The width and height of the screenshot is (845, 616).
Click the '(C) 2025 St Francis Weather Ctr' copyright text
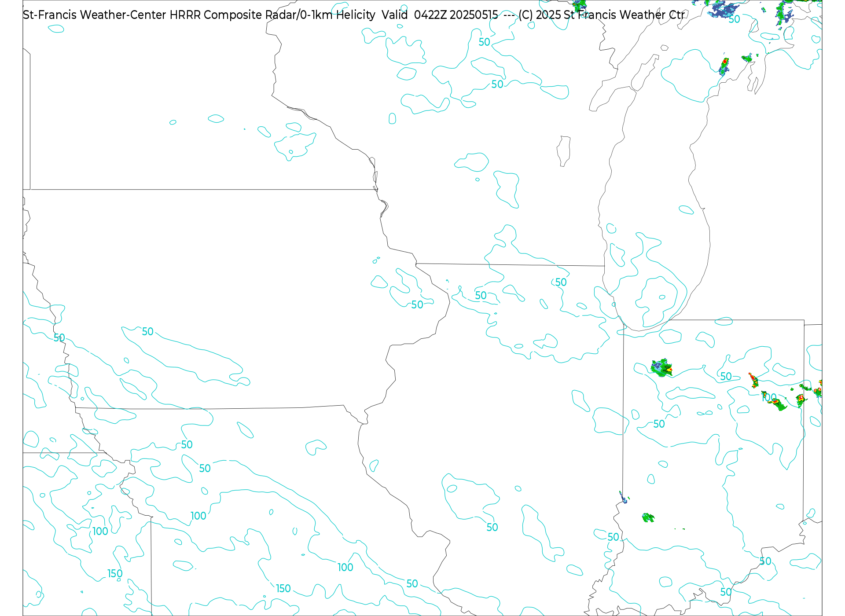[x=602, y=15]
